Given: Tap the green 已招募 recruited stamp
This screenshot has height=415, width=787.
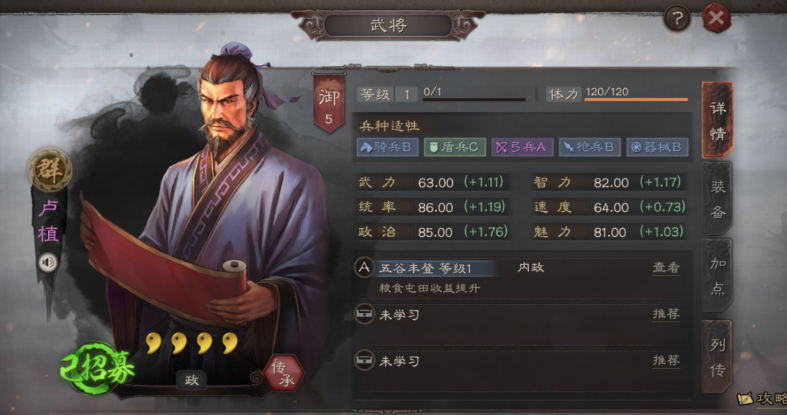Looking at the screenshot, I should pos(96,369).
